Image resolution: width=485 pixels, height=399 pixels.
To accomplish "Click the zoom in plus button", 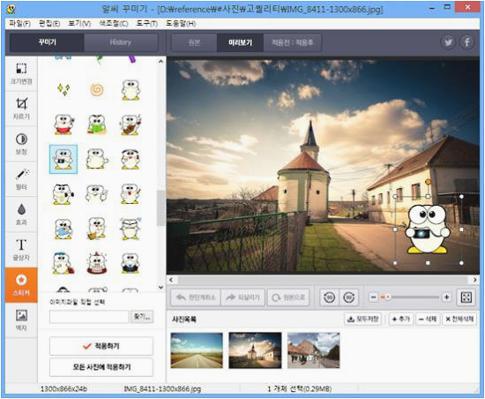I will pyautogui.click(x=447, y=297).
